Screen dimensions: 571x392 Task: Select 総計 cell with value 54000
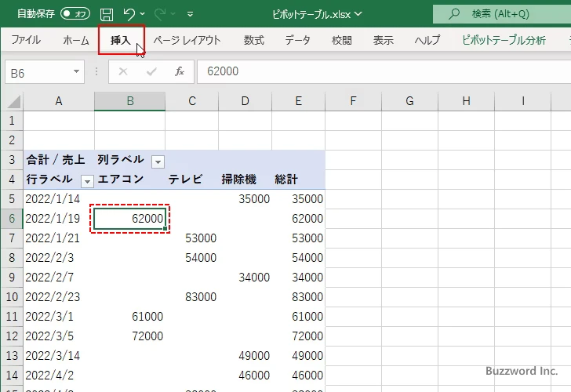[298, 258]
